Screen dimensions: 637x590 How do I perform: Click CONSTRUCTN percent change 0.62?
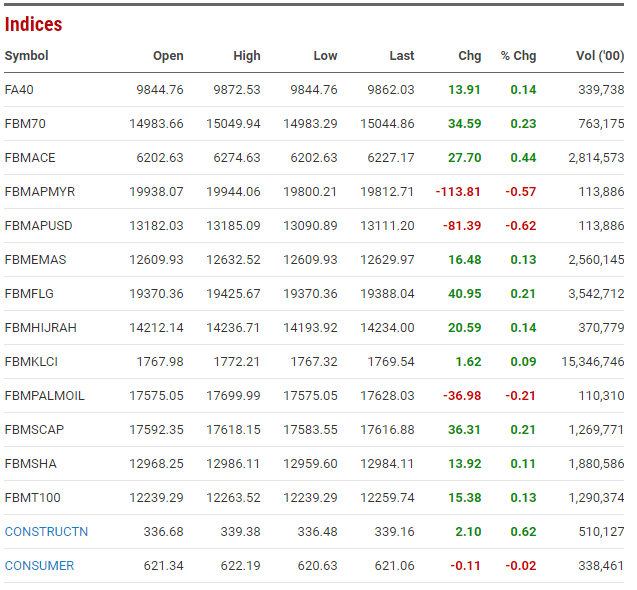pos(523,531)
